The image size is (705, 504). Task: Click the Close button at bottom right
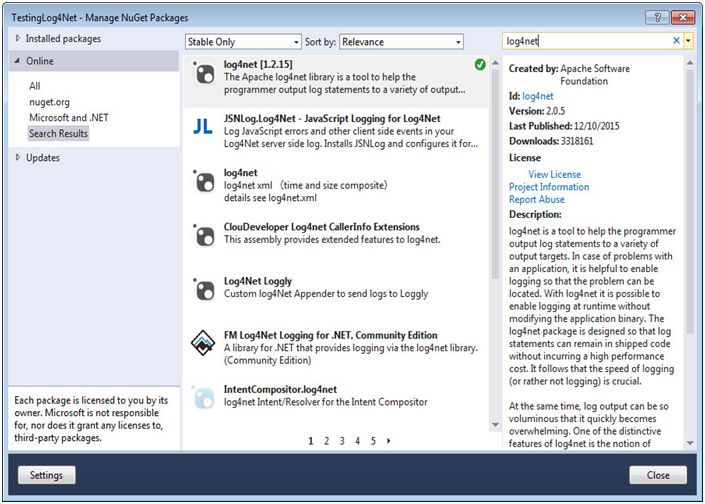tap(658, 475)
